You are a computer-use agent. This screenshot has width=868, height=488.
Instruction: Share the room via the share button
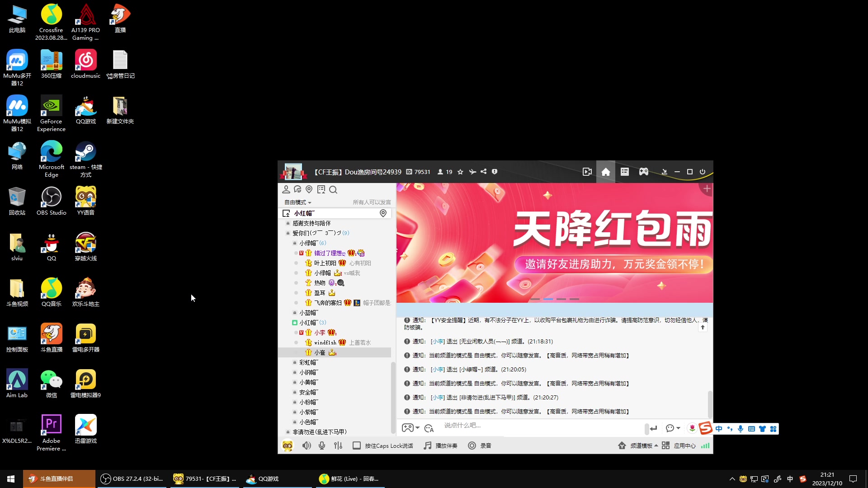483,172
